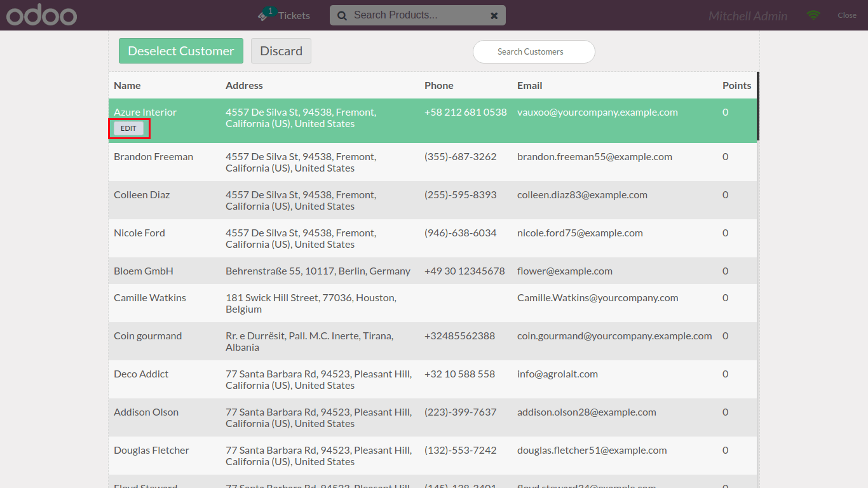Click phone +32485562388
The image size is (868, 488).
[459, 335]
